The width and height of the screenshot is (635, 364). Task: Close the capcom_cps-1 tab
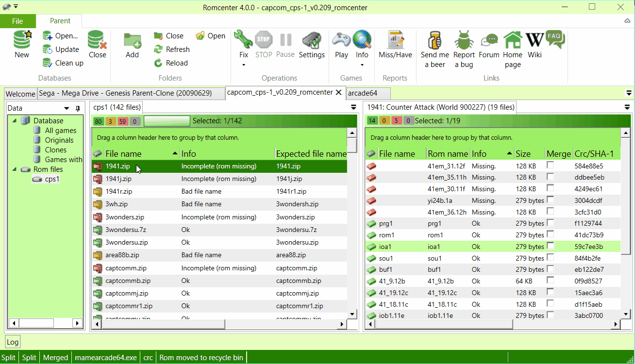(x=339, y=92)
